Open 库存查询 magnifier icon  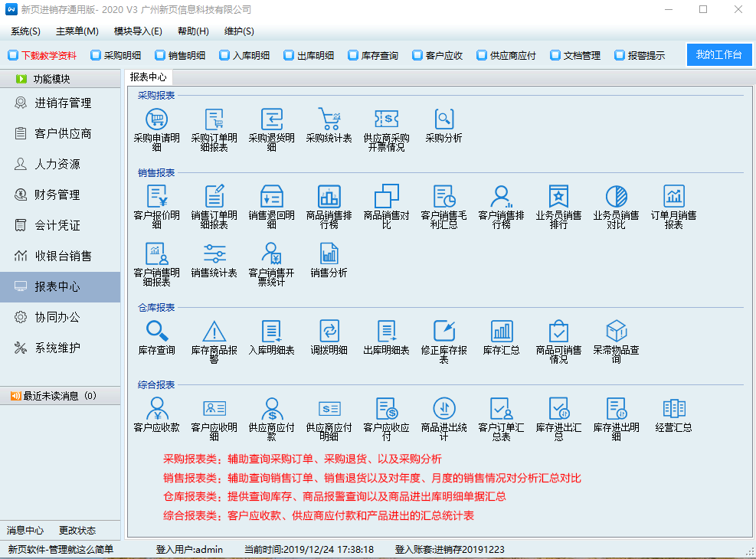[157, 331]
